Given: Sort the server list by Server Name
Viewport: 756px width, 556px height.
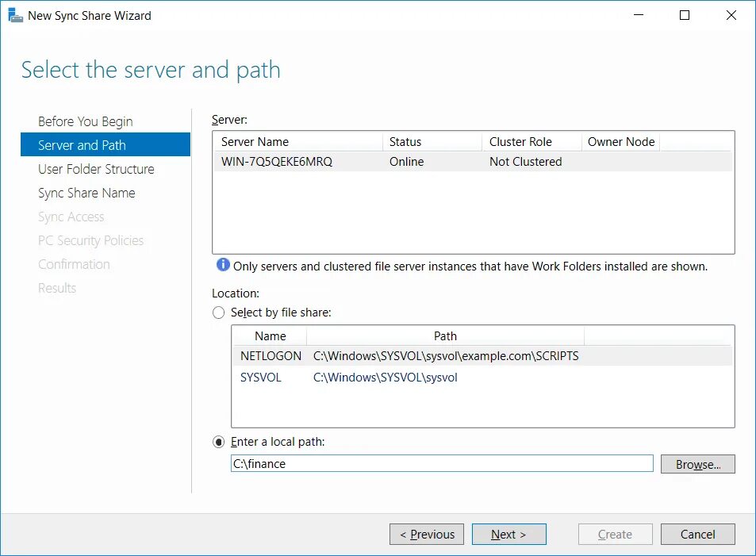Looking at the screenshot, I should pos(298,142).
